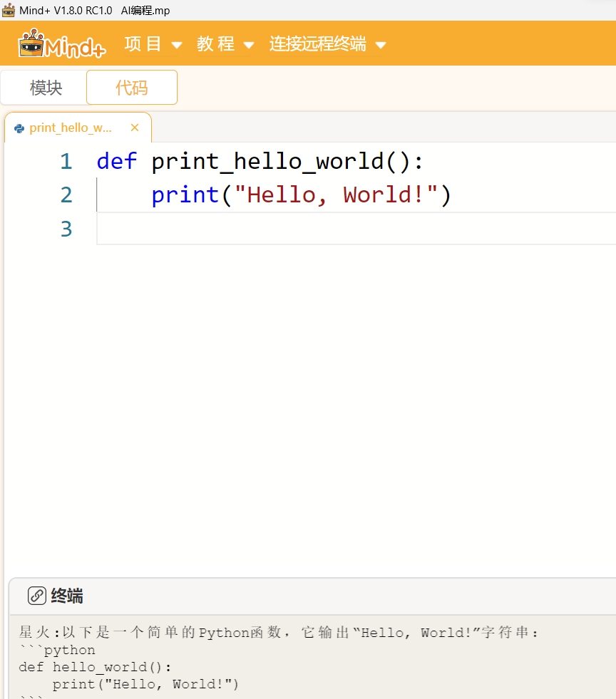Click the 终端 link icon
Screen dimensions: 616x699
tap(36, 596)
